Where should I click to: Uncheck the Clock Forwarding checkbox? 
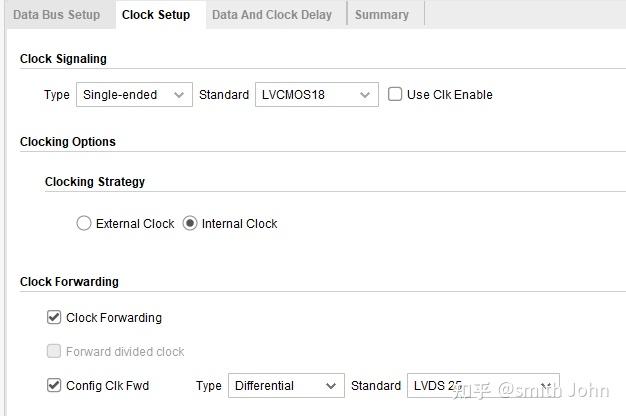click(54, 318)
